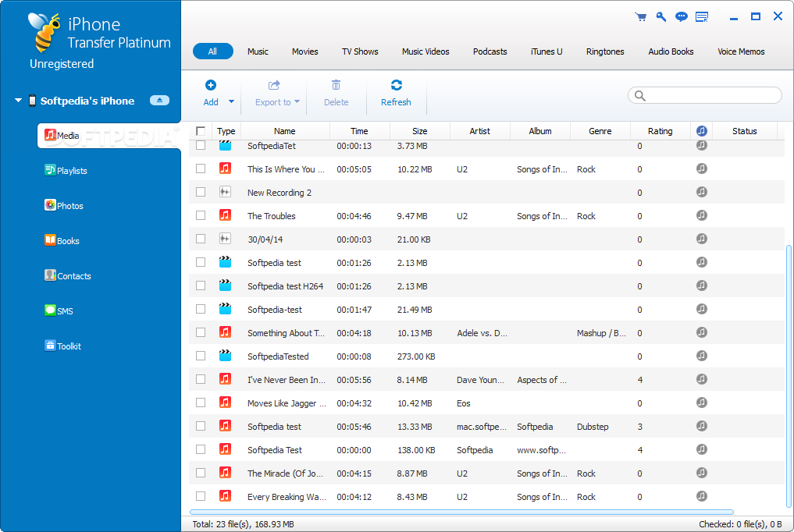
Task: Click ringtone icon for Softpedia-test row
Action: coord(701,309)
